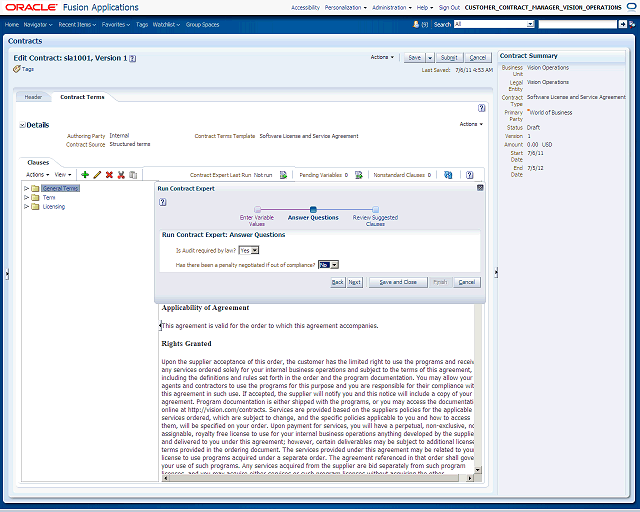640x512 pixels.
Task: Open the Details Actions menu
Action: tap(471, 124)
